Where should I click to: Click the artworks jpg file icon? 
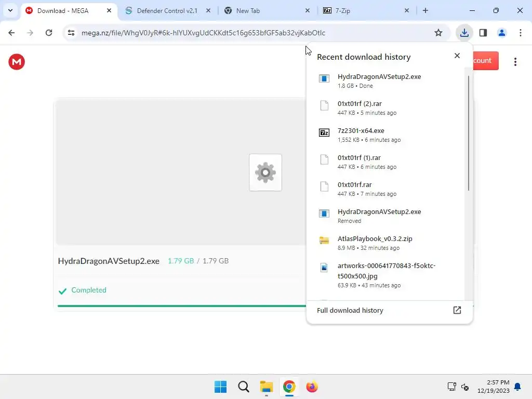324,268
